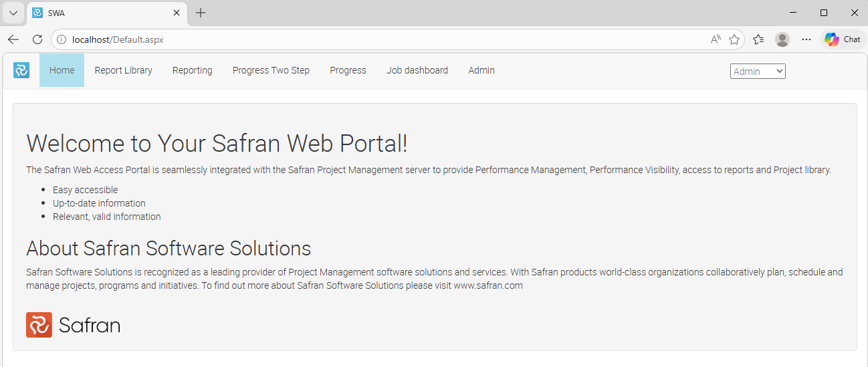The image size is (868, 367).
Task: Open the browser profile avatar
Action: point(782,39)
